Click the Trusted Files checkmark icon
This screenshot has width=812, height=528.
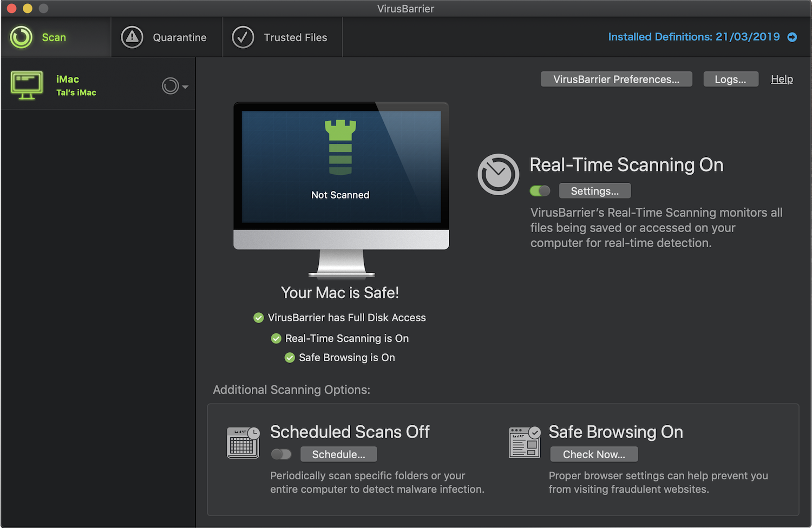(x=243, y=37)
